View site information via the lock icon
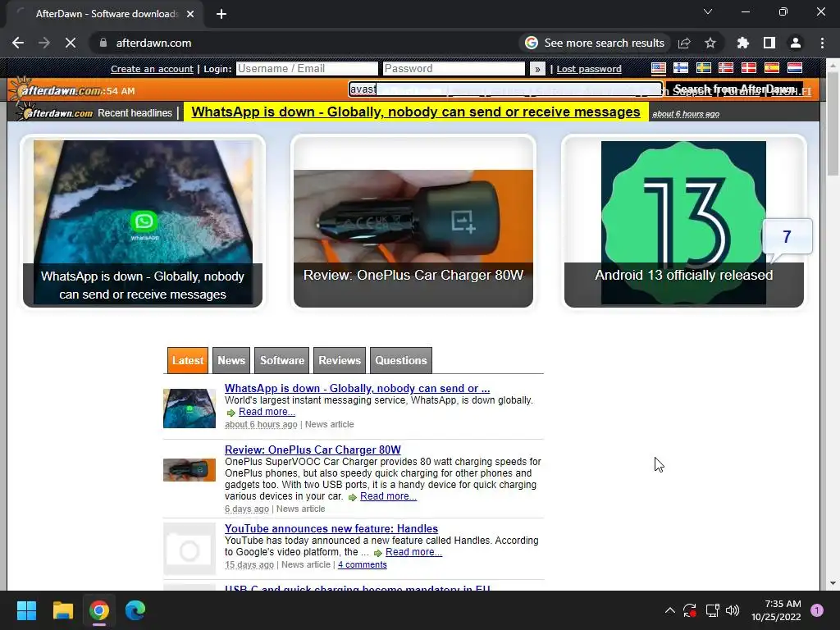This screenshot has width=840, height=630. point(103,43)
